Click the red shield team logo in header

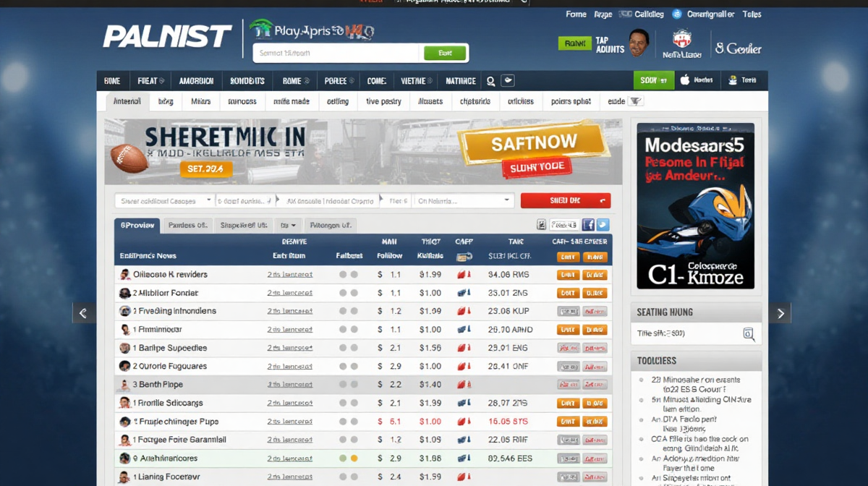click(x=681, y=39)
